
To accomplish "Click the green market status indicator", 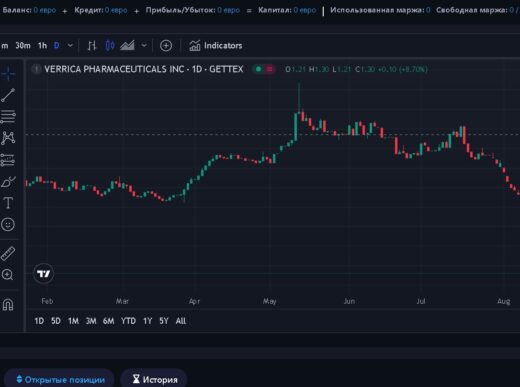I will 258,69.
